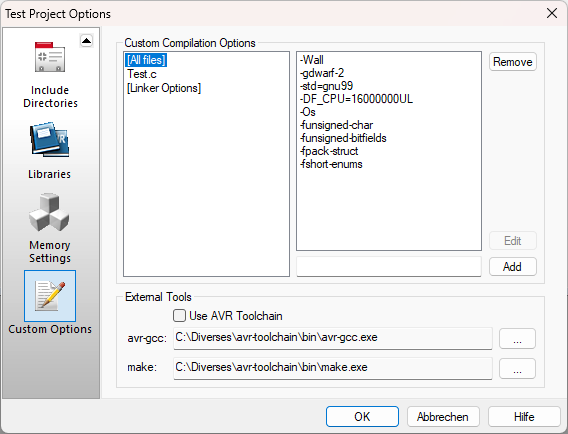Image resolution: width=568 pixels, height=434 pixels.
Task: Confirm the dialog with OK
Action: point(362,417)
